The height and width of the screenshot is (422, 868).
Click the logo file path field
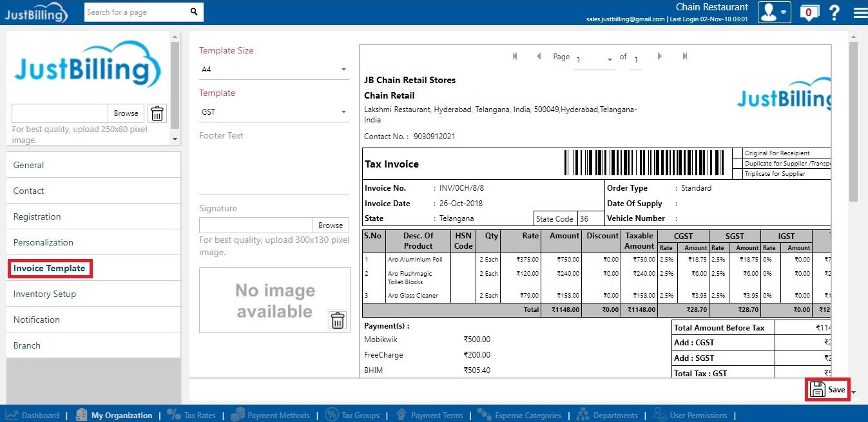pyautogui.click(x=60, y=113)
